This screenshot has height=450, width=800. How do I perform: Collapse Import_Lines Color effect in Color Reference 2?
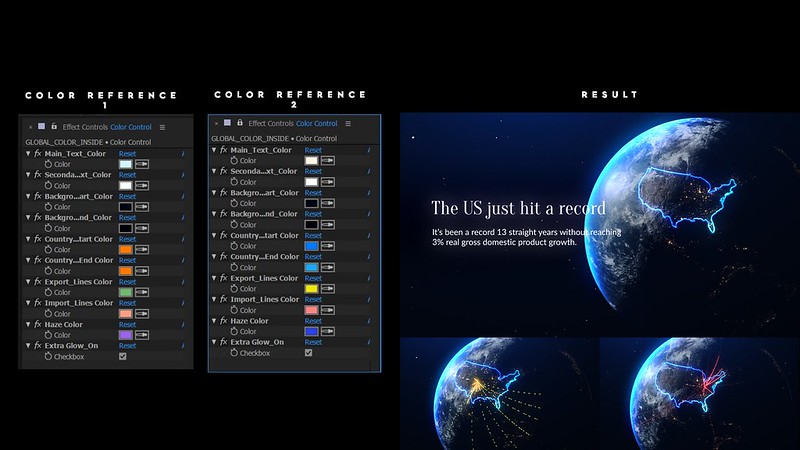point(214,299)
